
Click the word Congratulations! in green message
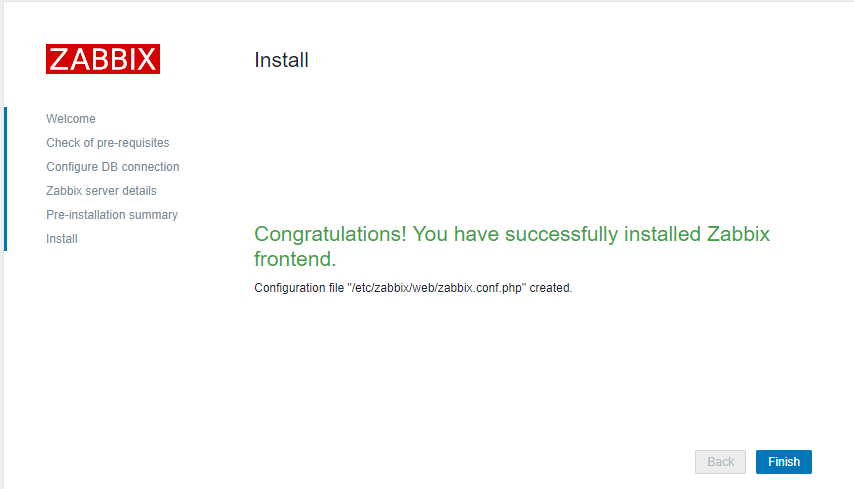coord(330,234)
